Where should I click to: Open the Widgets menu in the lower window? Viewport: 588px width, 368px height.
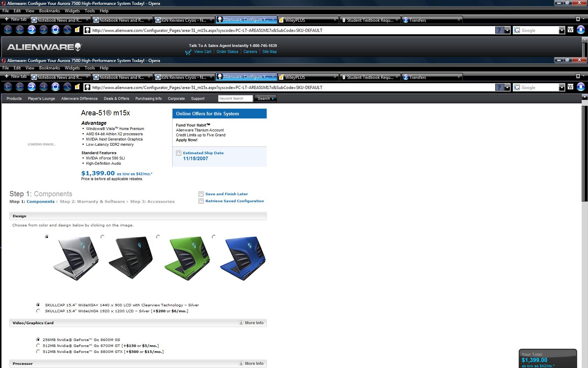coord(72,68)
